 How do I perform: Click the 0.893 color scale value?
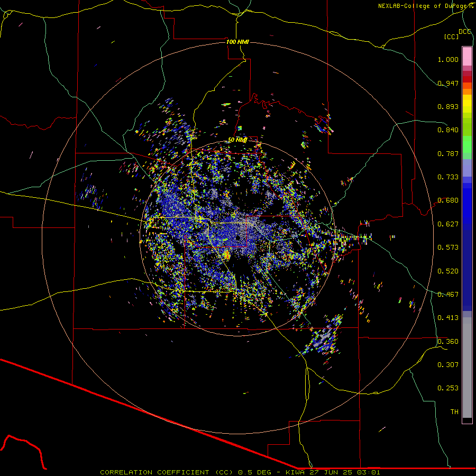(x=448, y=106)
